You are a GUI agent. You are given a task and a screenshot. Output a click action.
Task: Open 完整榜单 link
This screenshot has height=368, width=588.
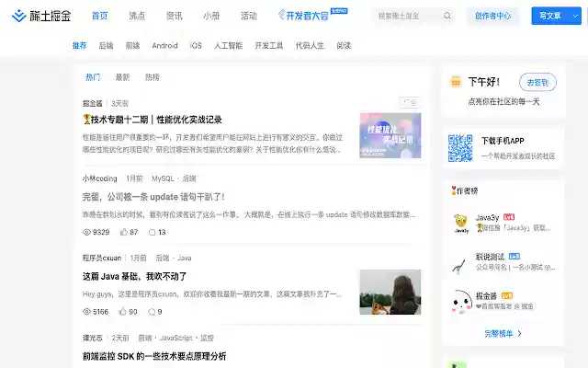(498, 333)
